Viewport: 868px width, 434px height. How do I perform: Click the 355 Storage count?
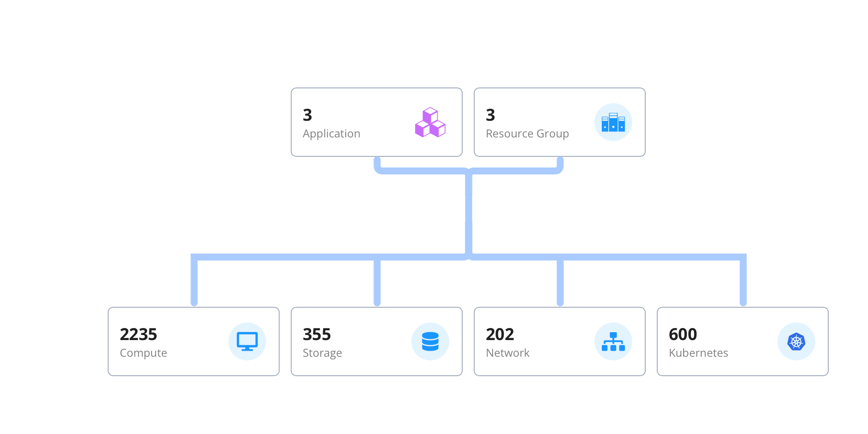[317, 334]
